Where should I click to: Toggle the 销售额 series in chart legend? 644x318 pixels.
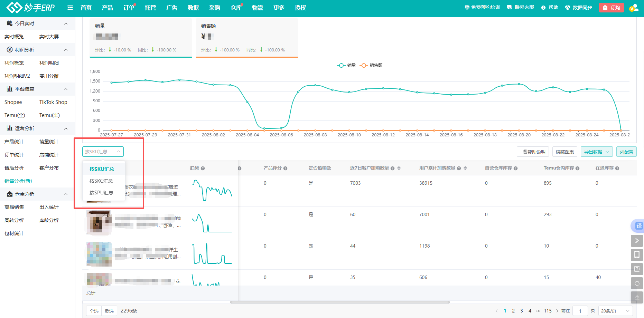tap(371, 65)
